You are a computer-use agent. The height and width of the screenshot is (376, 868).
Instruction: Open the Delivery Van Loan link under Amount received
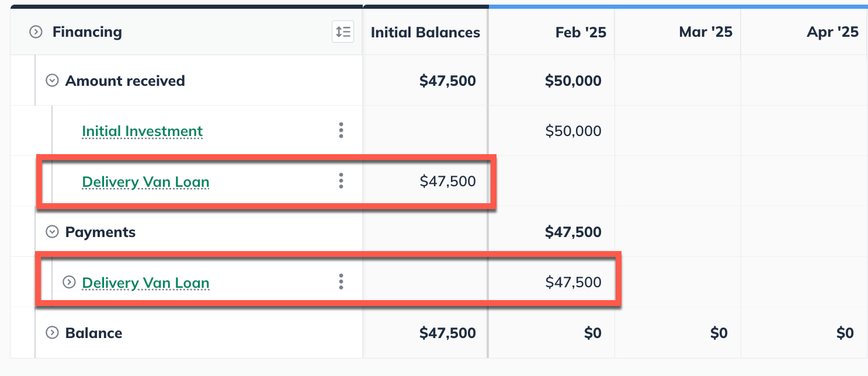tap(145, 182)
